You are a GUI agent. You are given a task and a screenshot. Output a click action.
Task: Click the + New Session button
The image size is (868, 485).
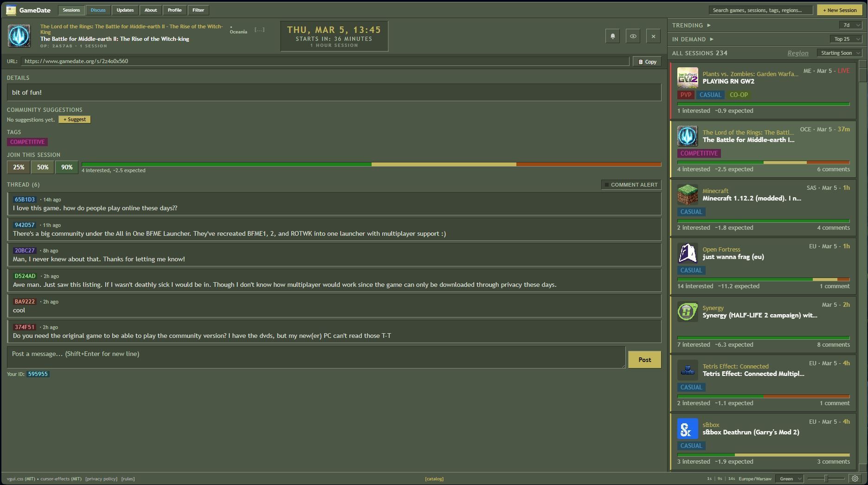(x=840, y=10)
